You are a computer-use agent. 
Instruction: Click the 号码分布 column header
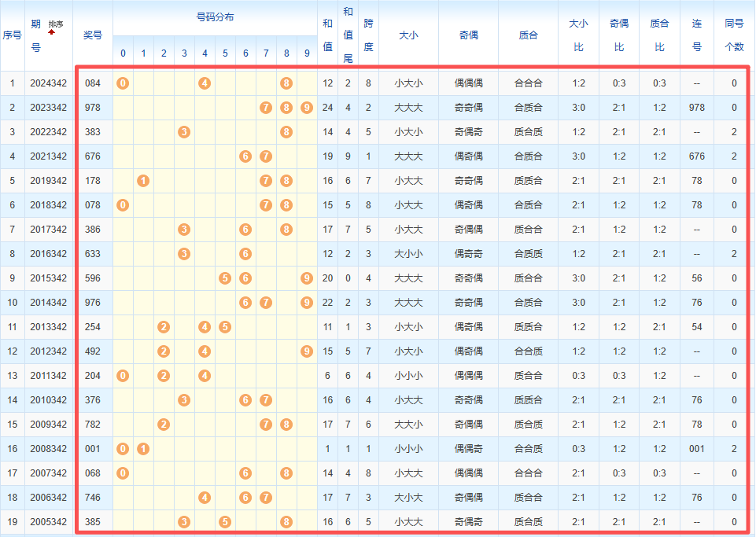tap(215, 17)
